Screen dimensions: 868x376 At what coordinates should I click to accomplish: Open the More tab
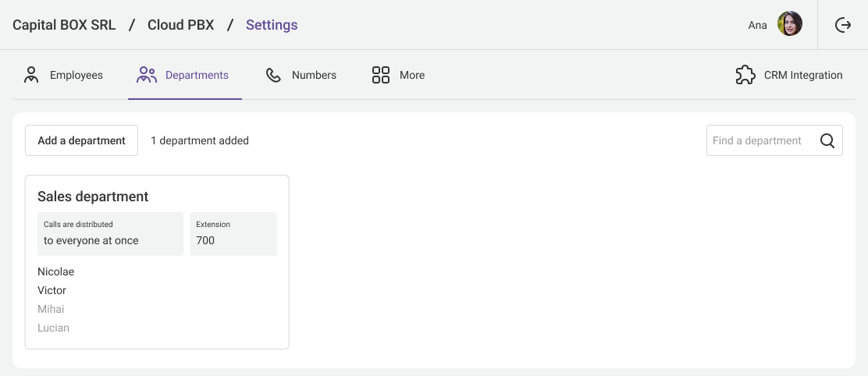(x=411, y=76)
